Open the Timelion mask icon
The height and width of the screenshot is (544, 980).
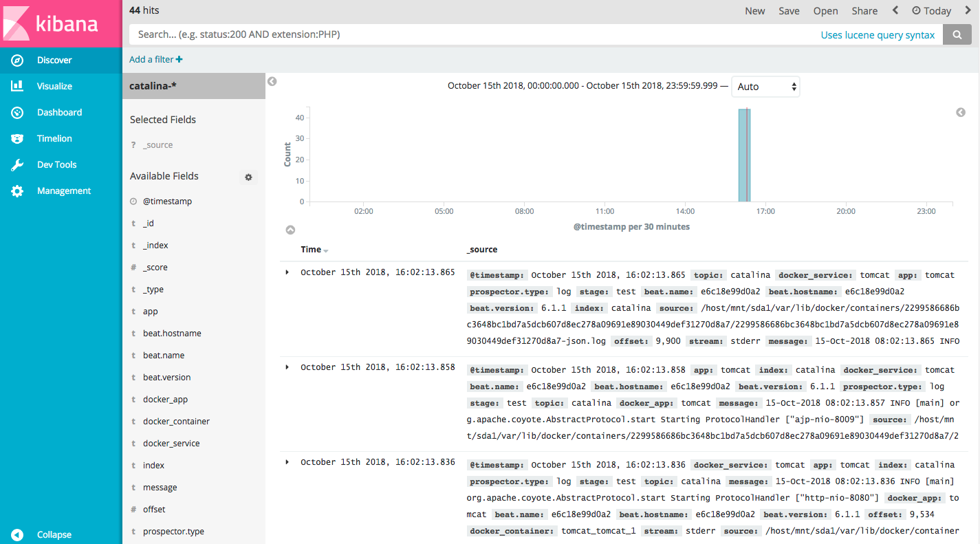click(x=17, y=139)
